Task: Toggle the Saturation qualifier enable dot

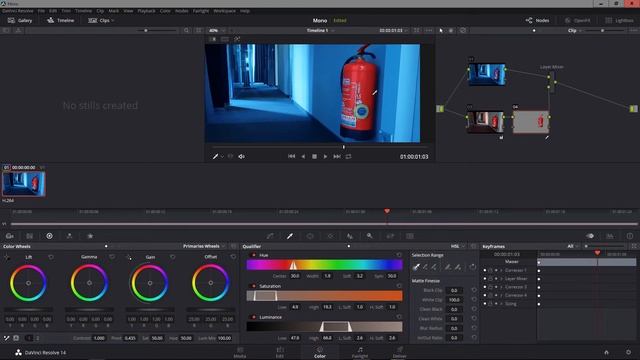Action: tap(253, 286)
